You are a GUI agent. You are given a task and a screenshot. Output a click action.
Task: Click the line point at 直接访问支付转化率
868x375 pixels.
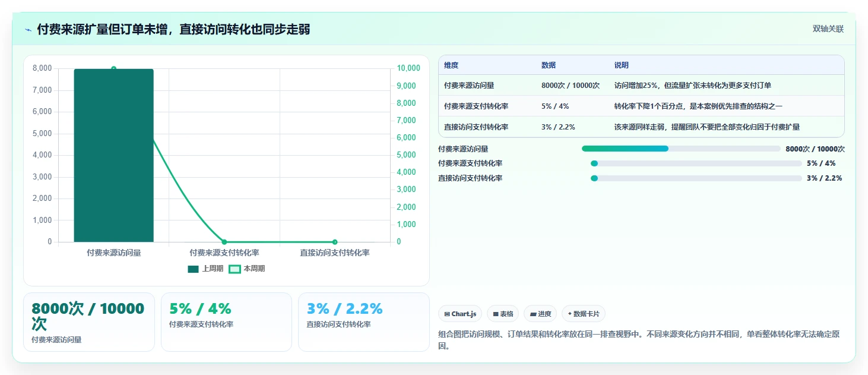pos(335,242)
